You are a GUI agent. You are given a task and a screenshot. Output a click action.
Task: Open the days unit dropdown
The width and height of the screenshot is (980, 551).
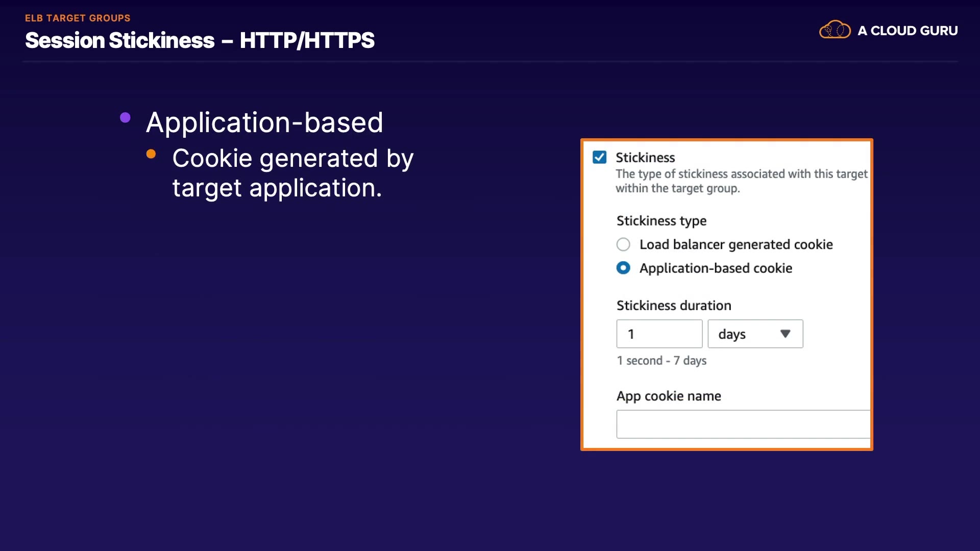point(754,334)
